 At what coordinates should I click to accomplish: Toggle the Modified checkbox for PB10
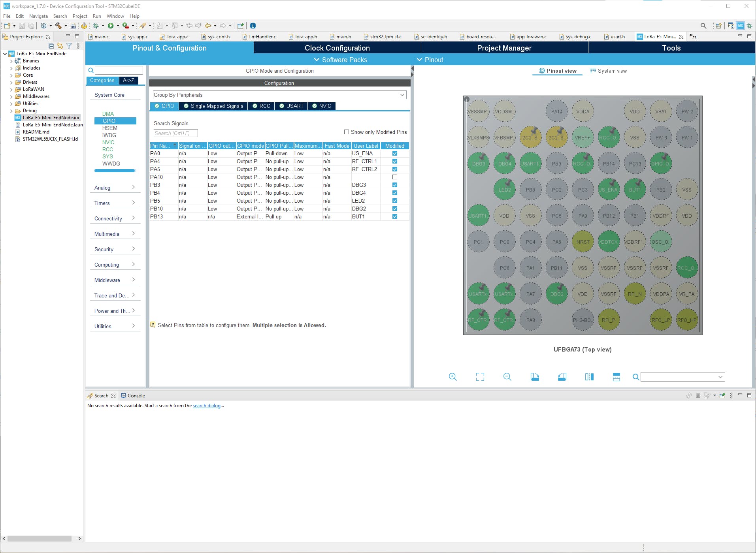395,209
